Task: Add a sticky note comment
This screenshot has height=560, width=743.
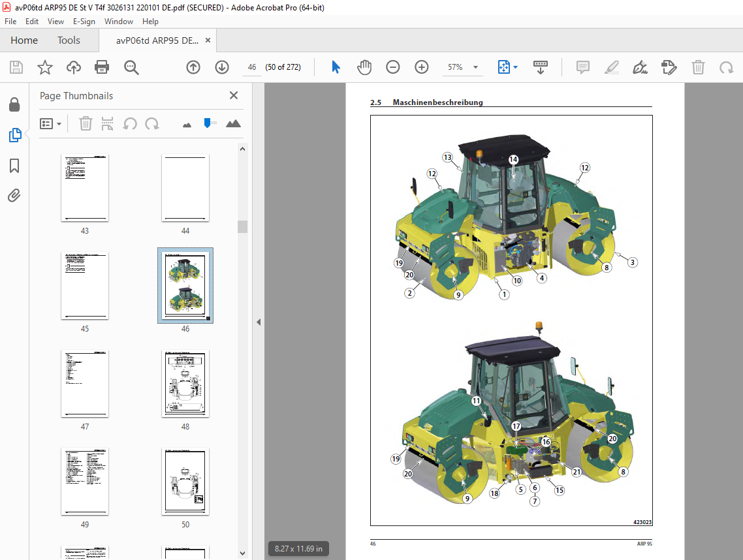Action: tap(583, 67)
